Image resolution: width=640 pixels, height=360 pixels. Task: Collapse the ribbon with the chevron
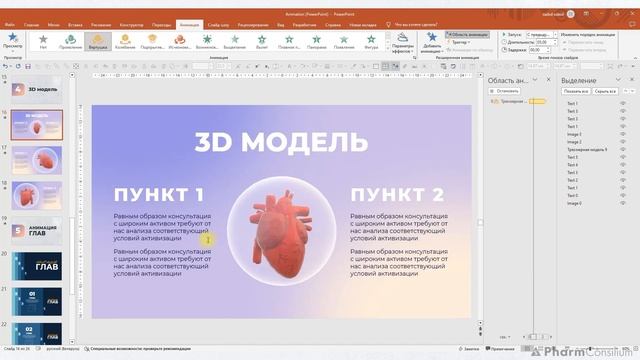pos(635,58)
